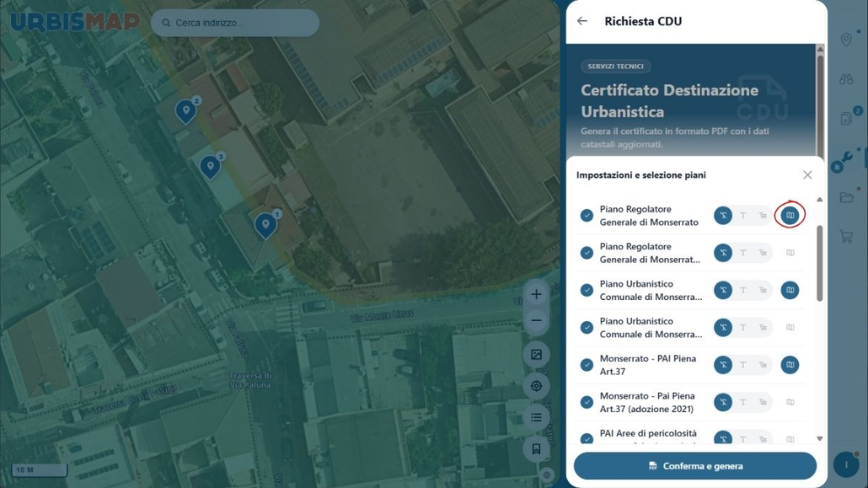This screenshot has width=868, height=488.
Task: Open the shopping cart sidebar icon
Action: [x=846, y=237]
